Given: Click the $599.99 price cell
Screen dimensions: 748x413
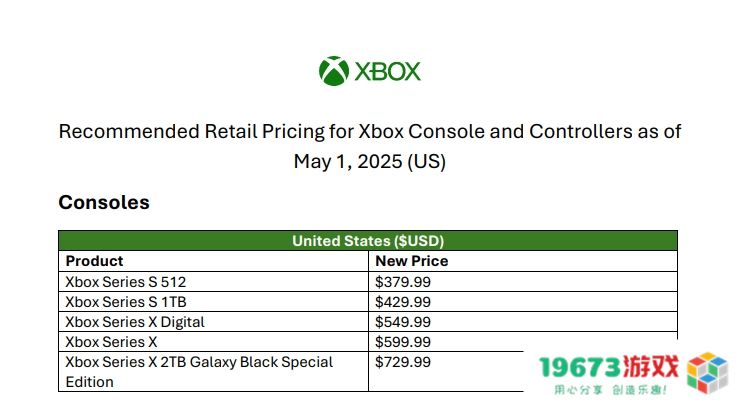Looking at the screenshot, I should click(x=523, y=342).
